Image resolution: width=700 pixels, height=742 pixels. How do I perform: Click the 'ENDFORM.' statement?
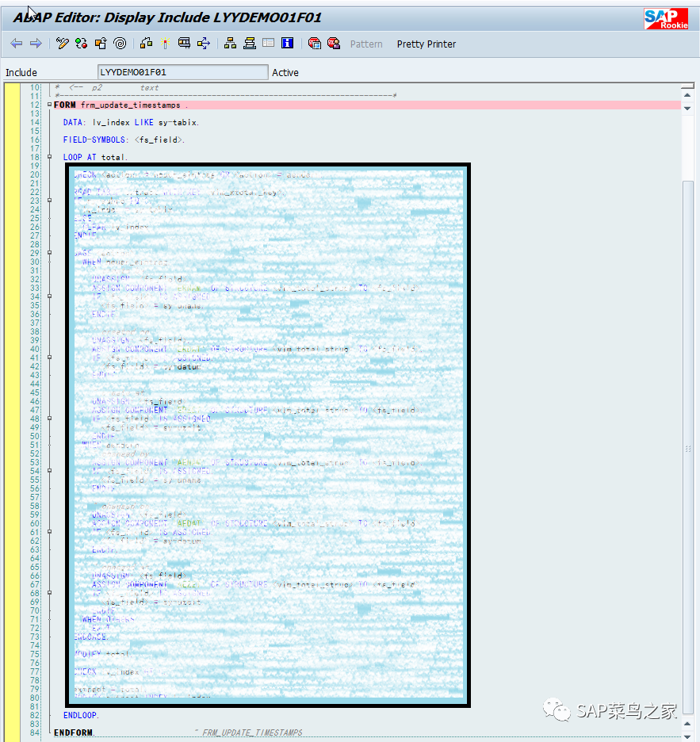pyautogui.click(x=74, y=732)
